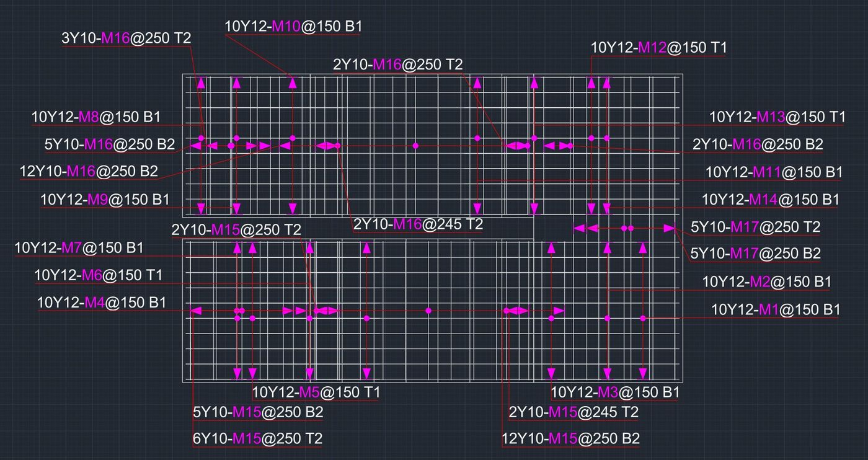Select the 3Y10-M16@250 T2 label

126,38
